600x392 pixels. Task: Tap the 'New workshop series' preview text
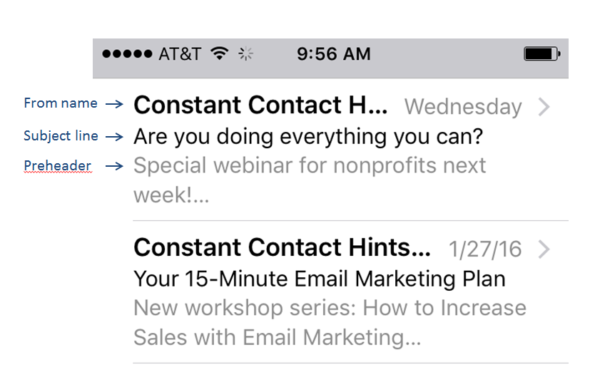tap(330, 323)
